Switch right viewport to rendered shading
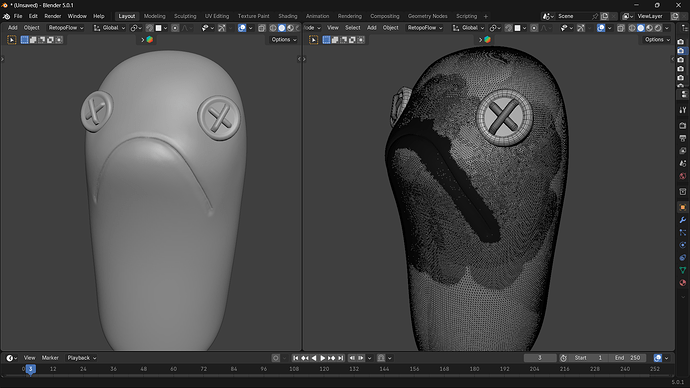Viewport: 690px width, 388px height. click(658, 28)
